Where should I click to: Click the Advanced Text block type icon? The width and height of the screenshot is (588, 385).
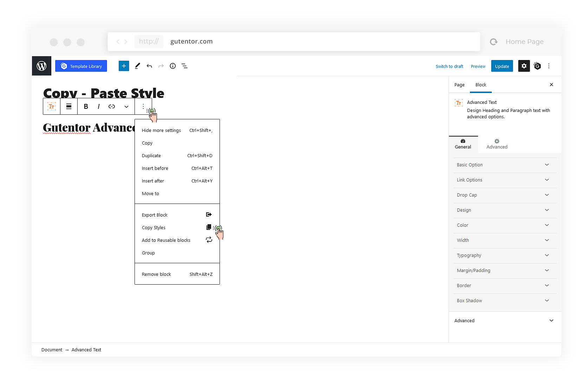tap(52, 106)
